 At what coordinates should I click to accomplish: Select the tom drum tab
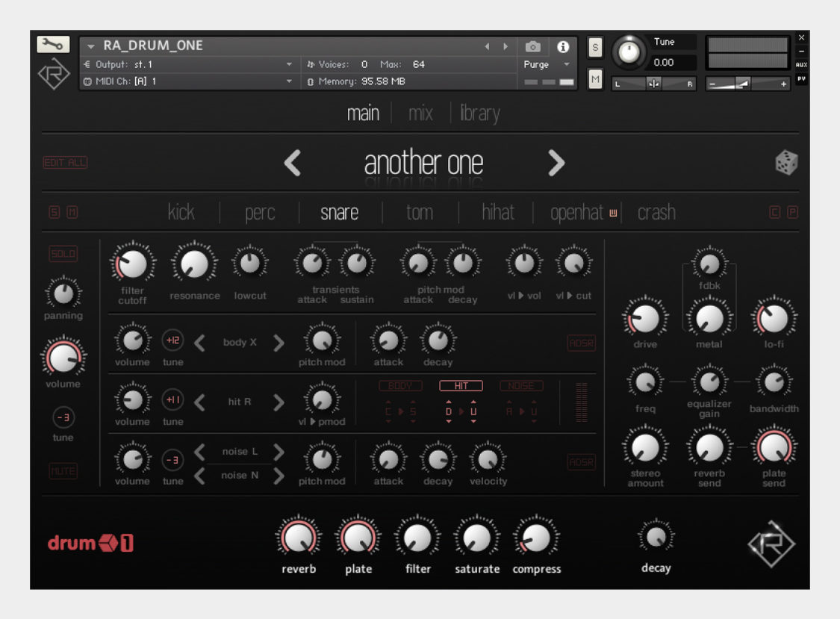pos(419,213)
